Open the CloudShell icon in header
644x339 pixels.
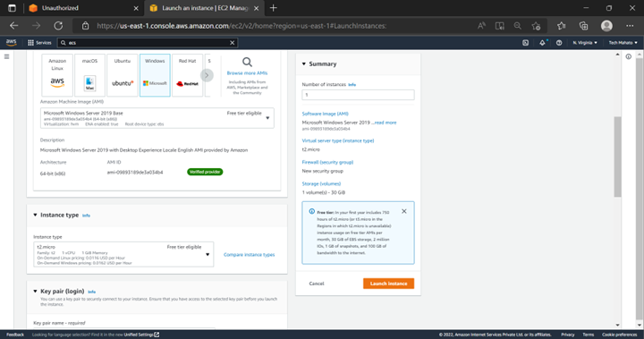[525, 43]
